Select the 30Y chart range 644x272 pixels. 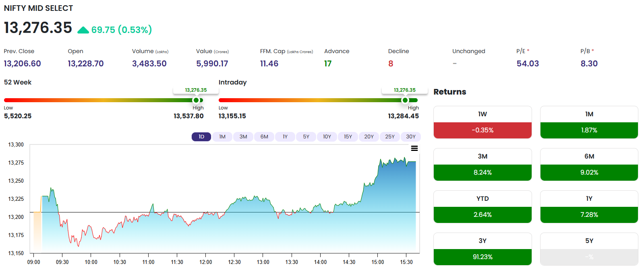411,137
